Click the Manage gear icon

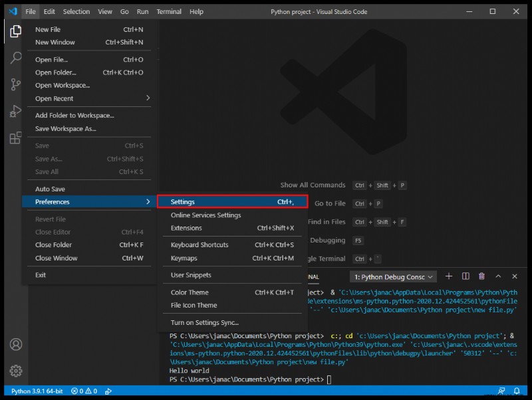tap(15, 371)
